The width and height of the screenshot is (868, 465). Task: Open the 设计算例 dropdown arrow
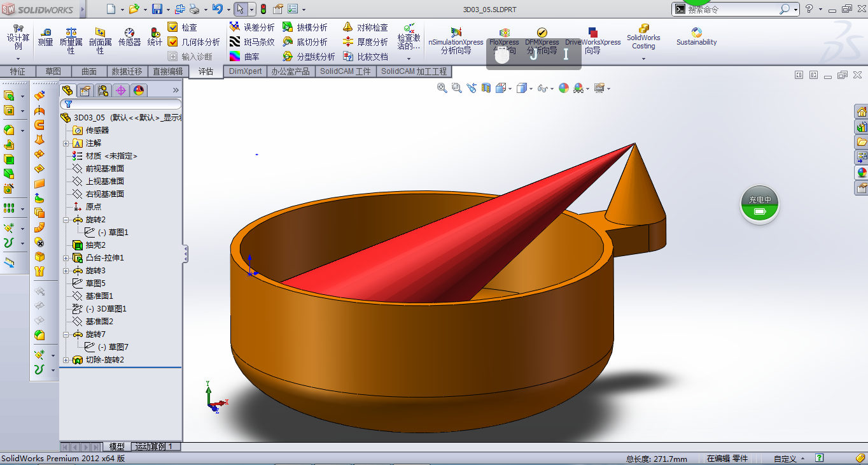point(18,58)
